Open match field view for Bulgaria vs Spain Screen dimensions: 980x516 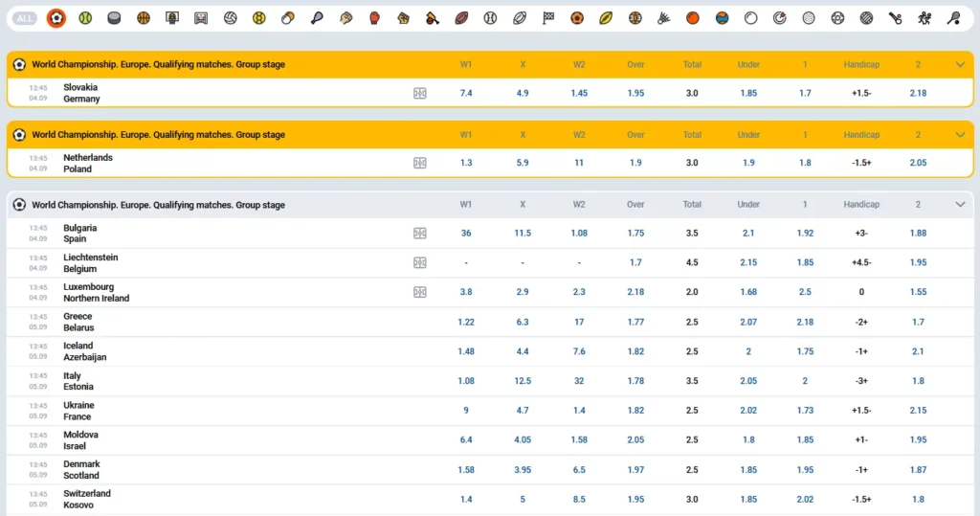420,234
